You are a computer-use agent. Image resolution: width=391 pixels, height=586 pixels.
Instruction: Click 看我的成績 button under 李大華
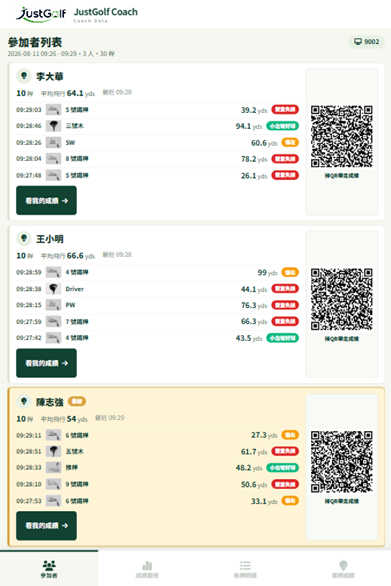46,201
